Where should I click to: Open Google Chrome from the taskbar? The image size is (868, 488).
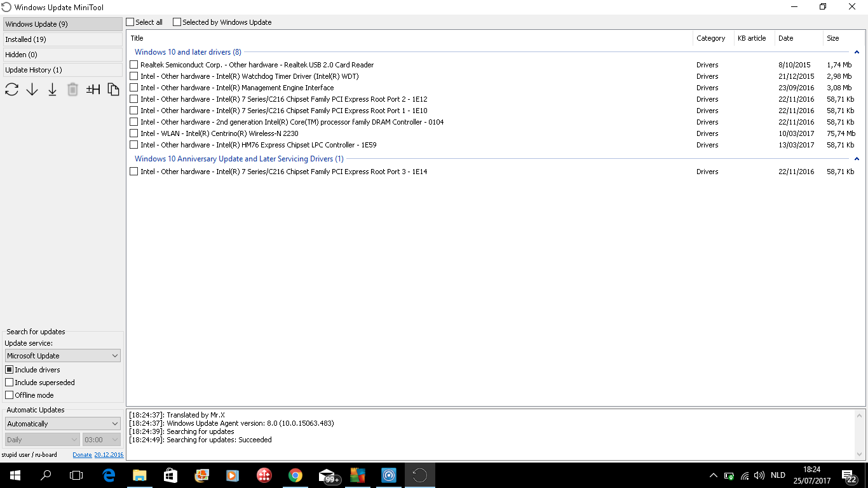point(295,475)
